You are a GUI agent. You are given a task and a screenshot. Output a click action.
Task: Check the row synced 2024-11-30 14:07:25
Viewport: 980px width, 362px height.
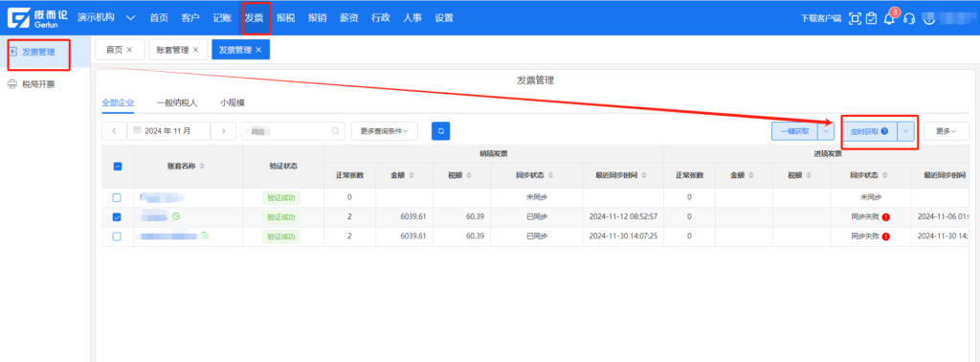coord(117,237)
